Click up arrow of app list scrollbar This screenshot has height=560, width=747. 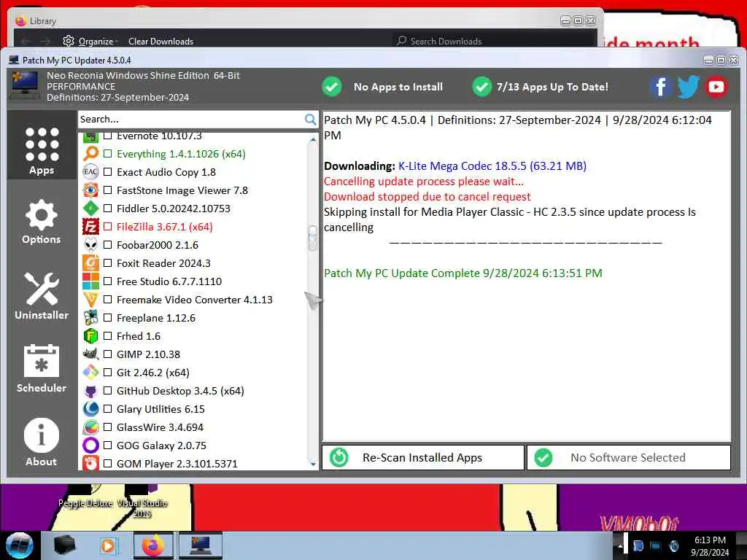[x=313, y=139]
